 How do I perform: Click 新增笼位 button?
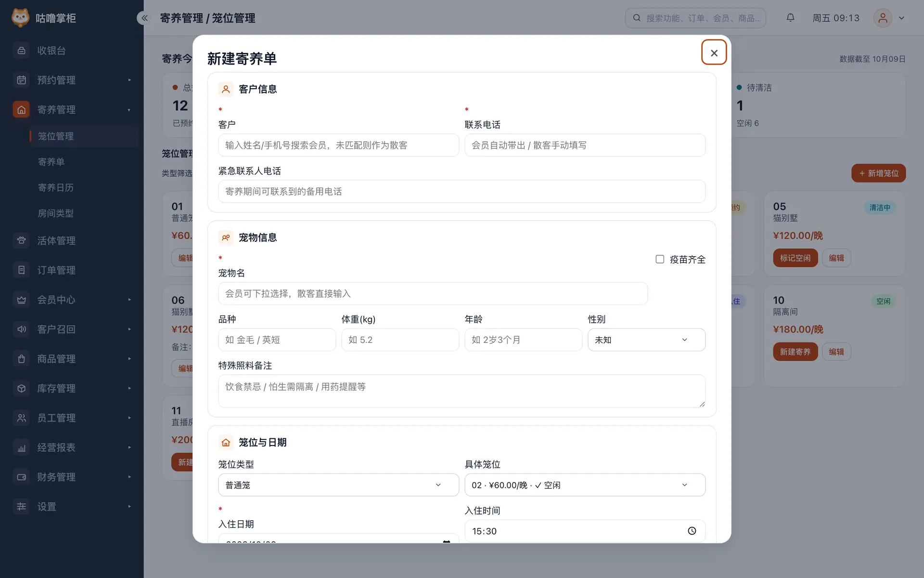(x=878, y=173)
